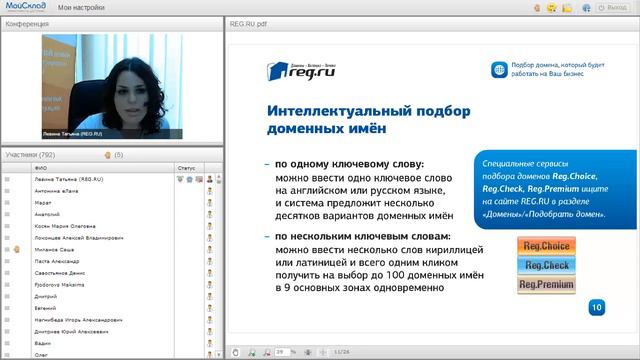The image size is (640, 360).
Task: Click the МойСклад logo
Action: point(25,7)
